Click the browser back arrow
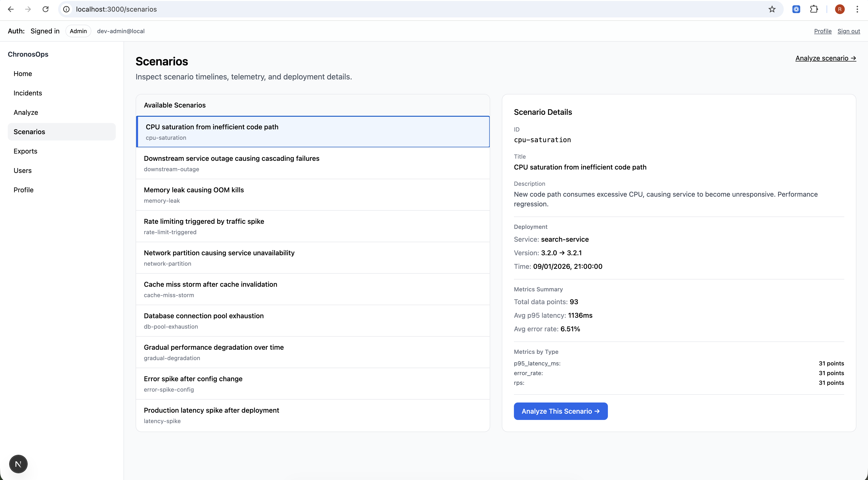The image size is (868, 480). [11, 9]
